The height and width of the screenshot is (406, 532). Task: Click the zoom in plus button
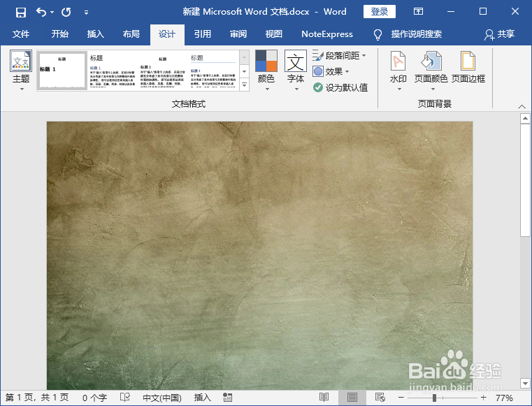[484, 398]
